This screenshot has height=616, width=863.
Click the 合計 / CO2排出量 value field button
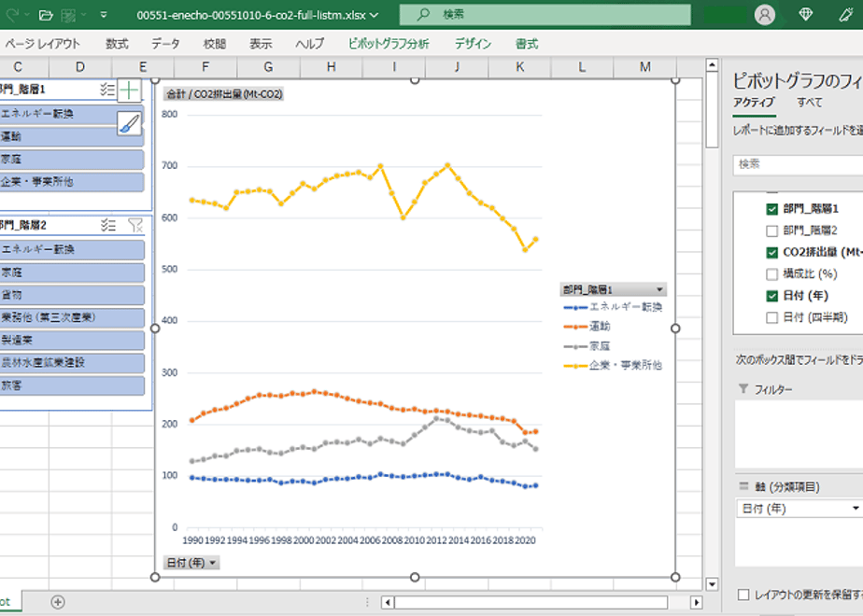(x=224, y=94)
